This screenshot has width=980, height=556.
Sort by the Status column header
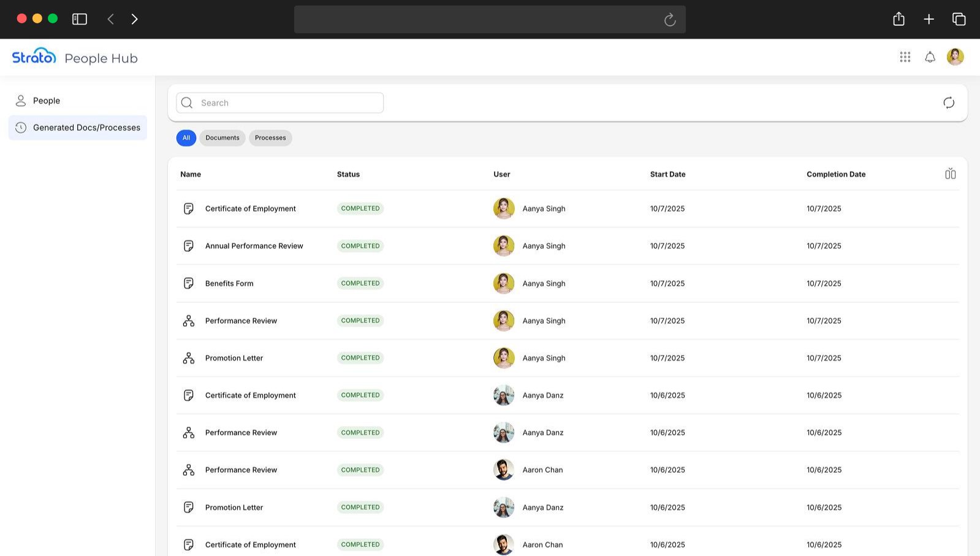(x=348, y=175)
